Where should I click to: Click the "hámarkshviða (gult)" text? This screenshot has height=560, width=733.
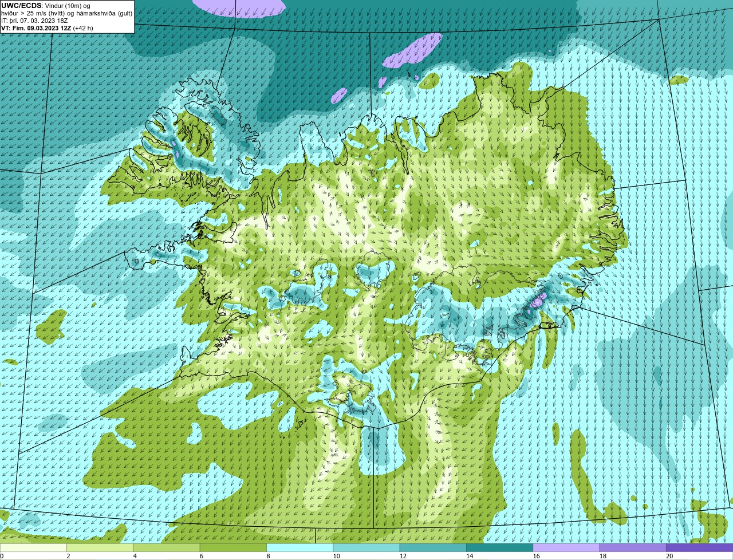tap(104, 13)
